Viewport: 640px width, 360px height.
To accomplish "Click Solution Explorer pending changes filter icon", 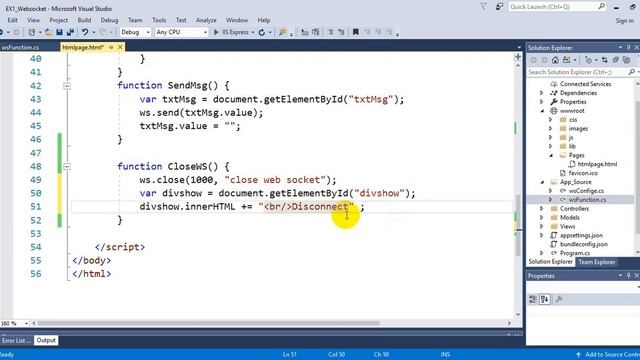I will point(588,60).
